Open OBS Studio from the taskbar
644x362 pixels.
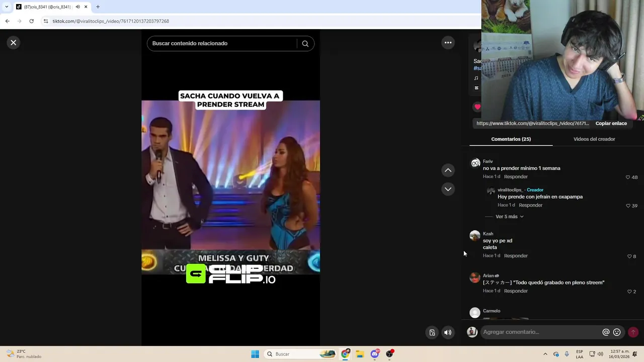click(x=389, y=354)
